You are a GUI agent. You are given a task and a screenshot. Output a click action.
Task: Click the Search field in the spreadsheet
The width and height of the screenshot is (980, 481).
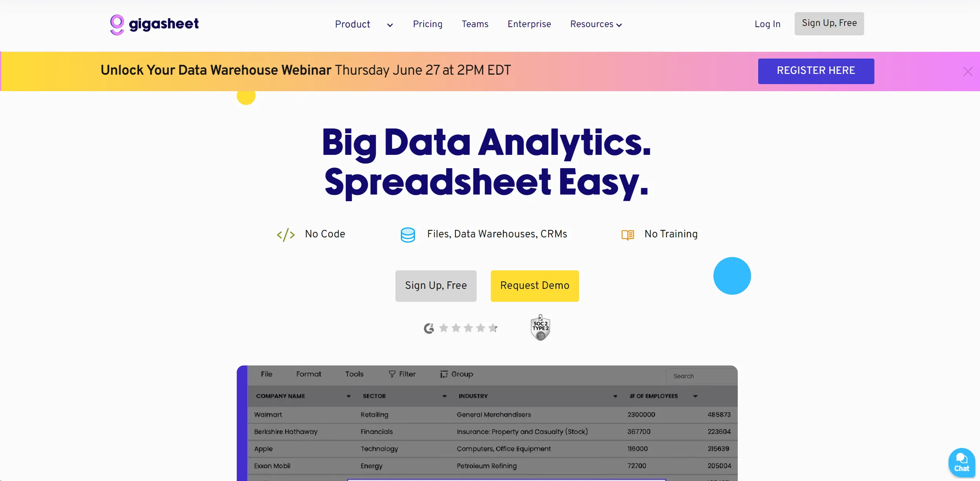click(702, 376)
